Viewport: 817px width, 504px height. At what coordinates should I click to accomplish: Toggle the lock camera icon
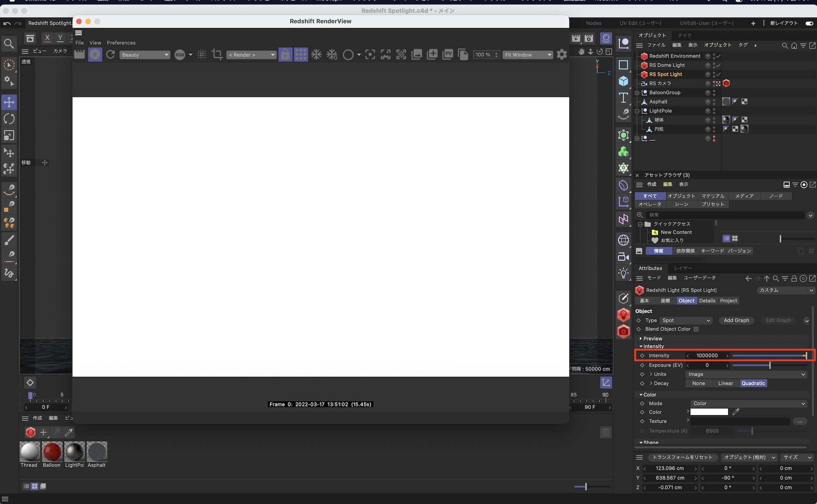pos(285,55)
